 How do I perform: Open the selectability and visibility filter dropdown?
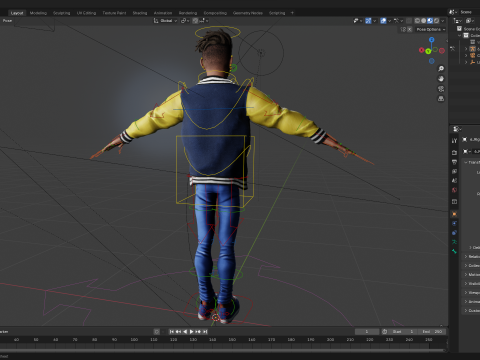coord(358,21)
